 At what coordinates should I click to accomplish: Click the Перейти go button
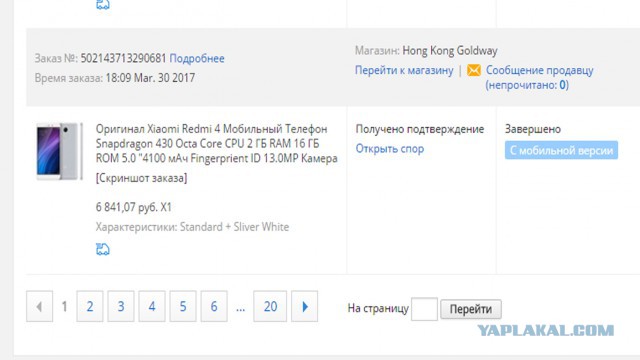pos(471,309)
